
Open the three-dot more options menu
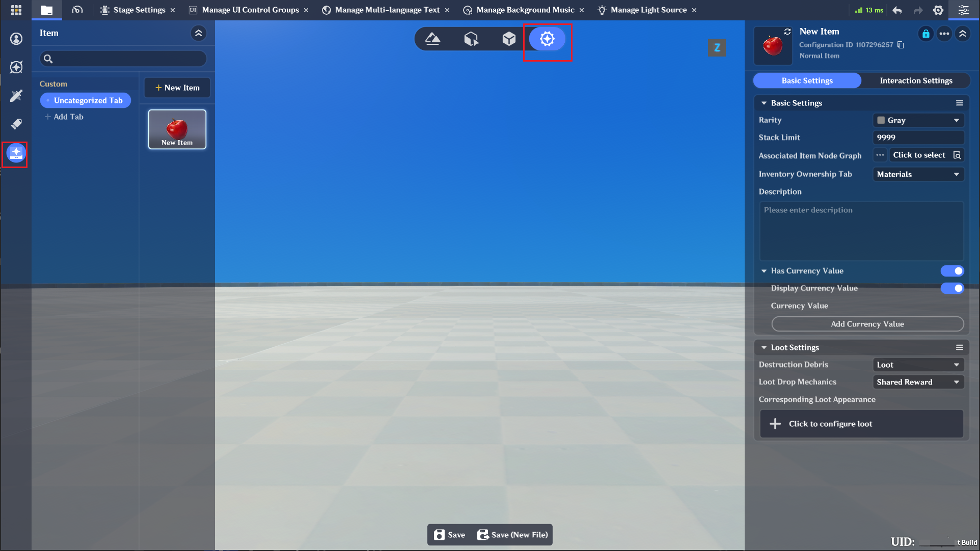[944, 34]
